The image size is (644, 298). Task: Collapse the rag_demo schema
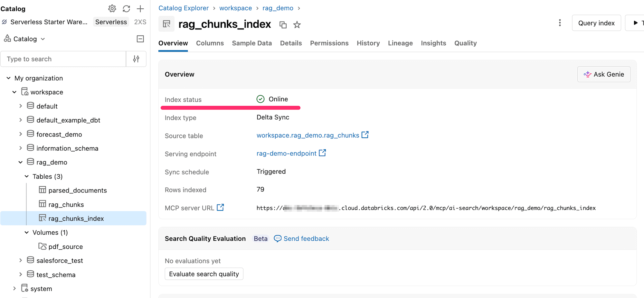pyautogui.click(x=21, y=162)
